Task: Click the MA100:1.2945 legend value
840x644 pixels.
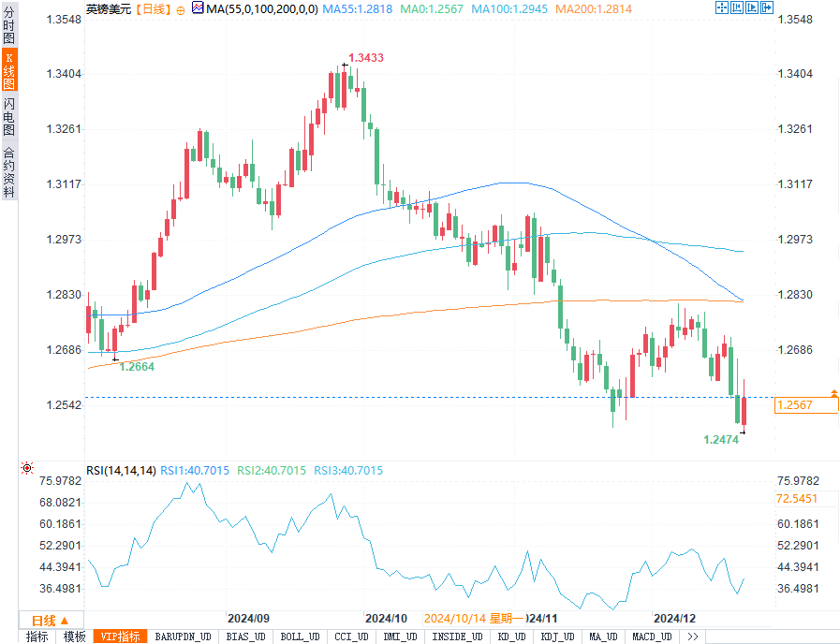Action: [509, 9]
